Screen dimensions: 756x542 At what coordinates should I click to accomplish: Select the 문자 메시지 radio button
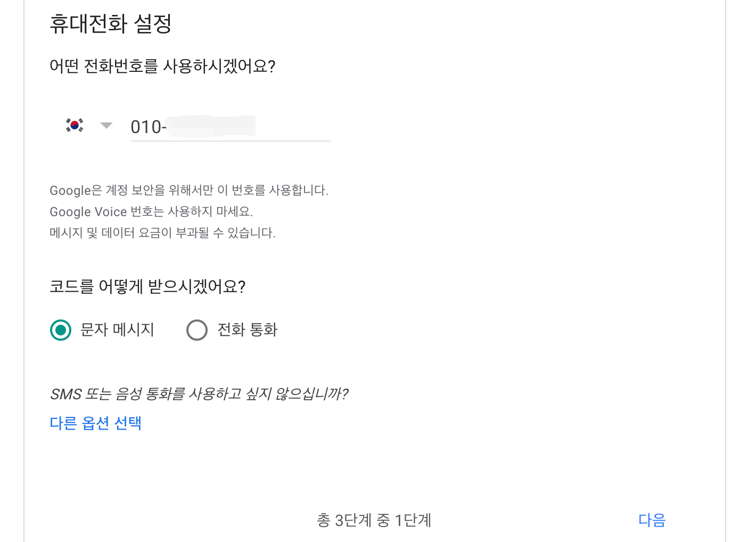[61, 330]
